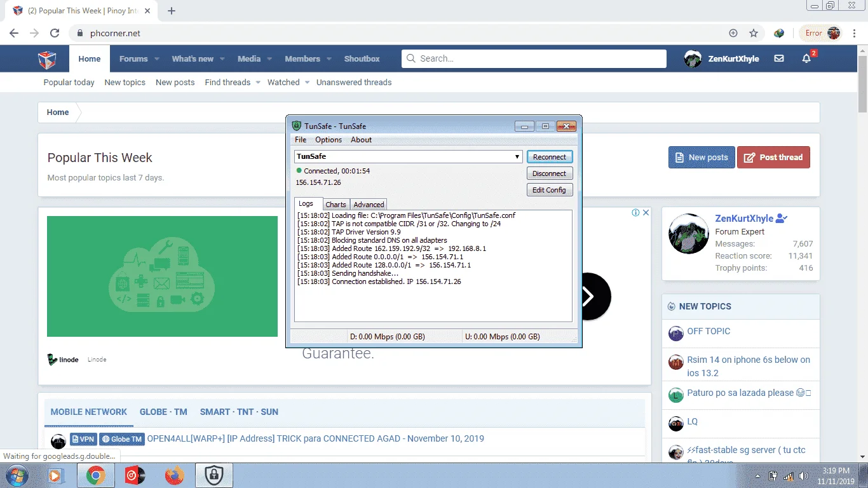The height and width of the screenshot is (488, 868).
Task: Open the OFF TOPIC new topic link
Action: 709,331
